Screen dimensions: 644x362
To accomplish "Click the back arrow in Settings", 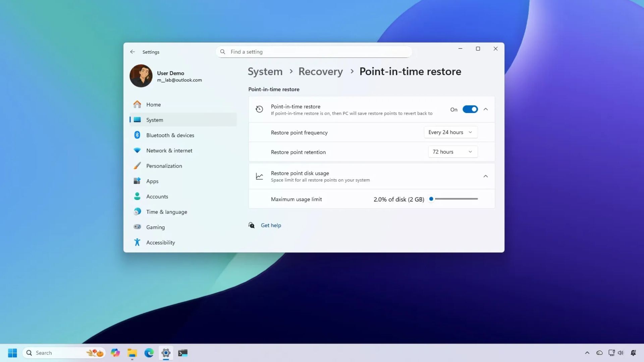I will [x=132, y=52].
